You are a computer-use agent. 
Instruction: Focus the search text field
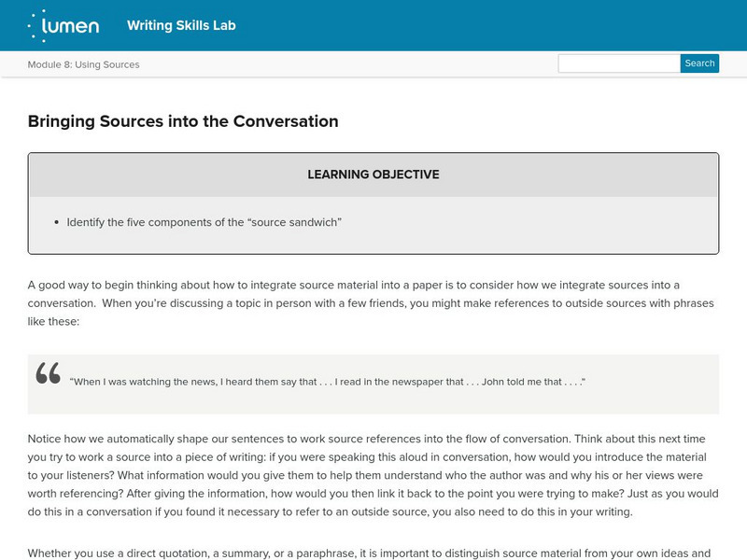click(x=618, y=63)
